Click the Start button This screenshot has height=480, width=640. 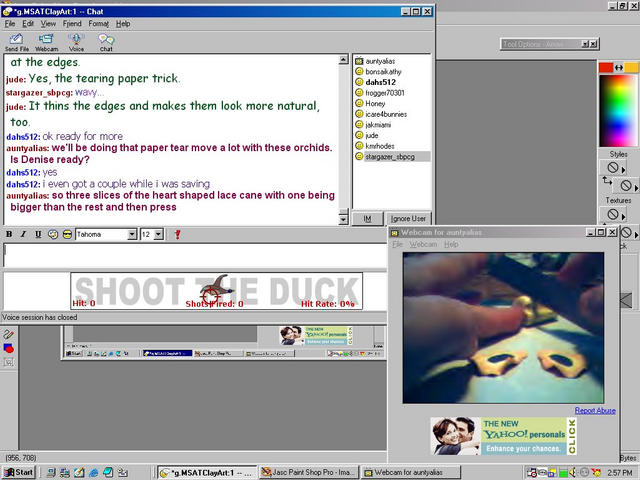pyautogui.click(x=19, y=472)
